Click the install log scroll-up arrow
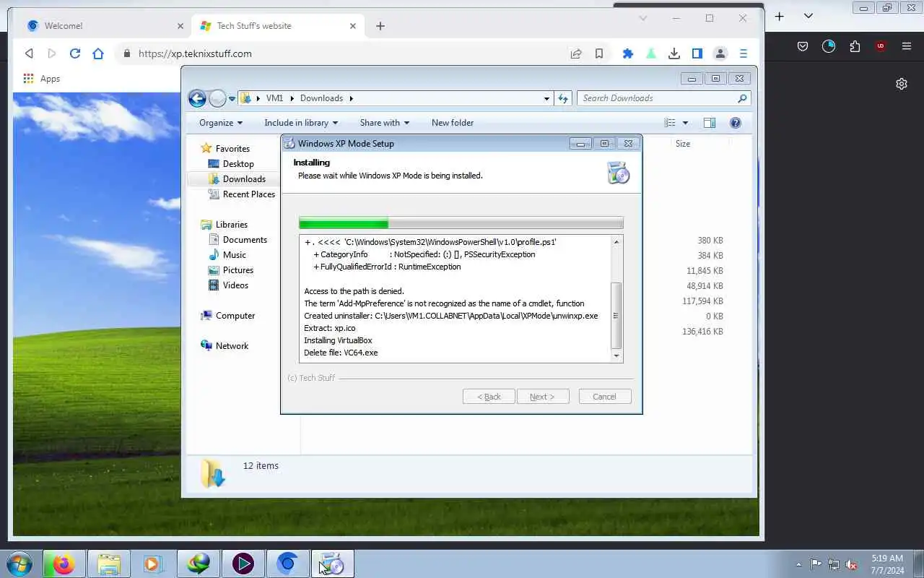 pos(616,241)
